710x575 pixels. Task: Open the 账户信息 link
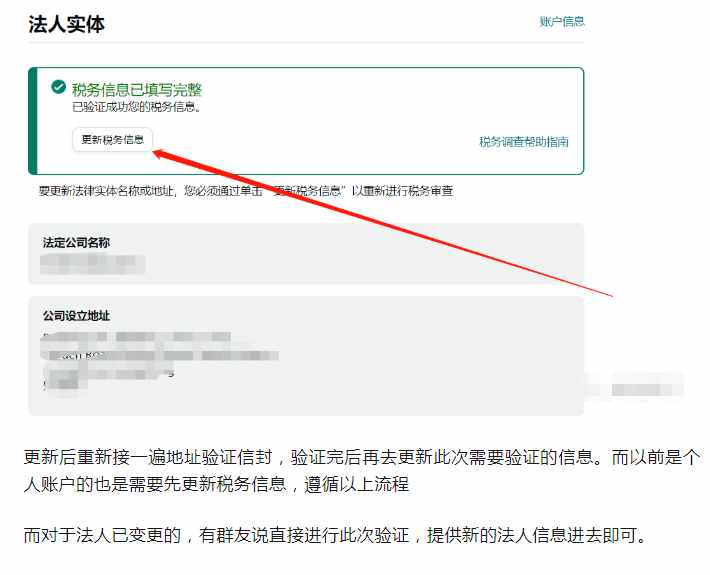[561, 21]
